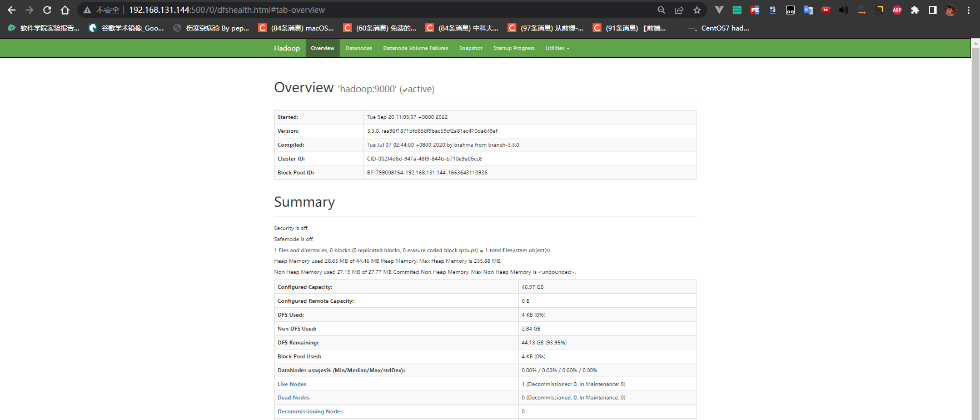Open the Decommissioning Nodes link
The image size is (980, 420).
(310, 412)
